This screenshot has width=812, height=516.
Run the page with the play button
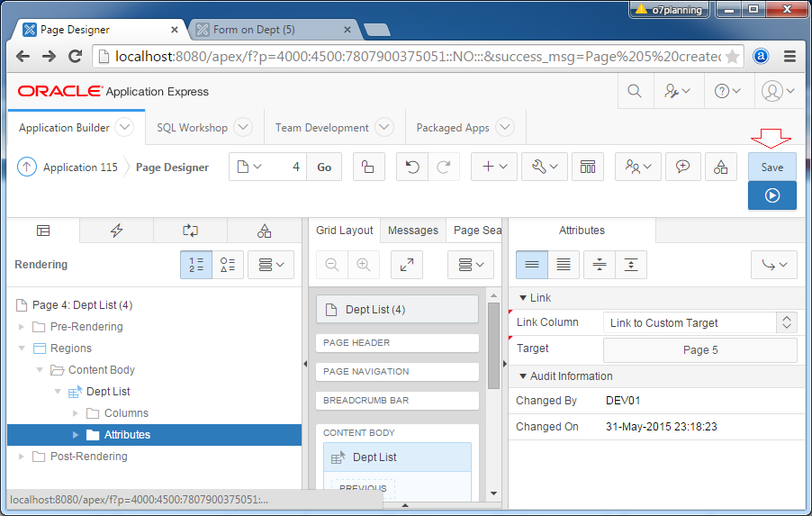[771, 195]
